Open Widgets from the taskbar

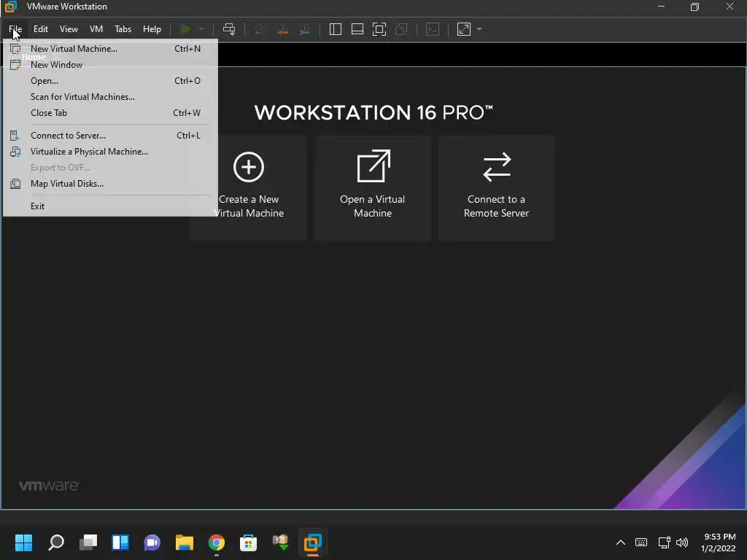(x=120, y=542)
